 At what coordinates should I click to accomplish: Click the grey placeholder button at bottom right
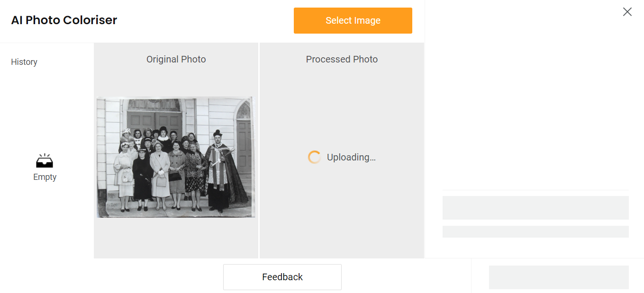559,277
